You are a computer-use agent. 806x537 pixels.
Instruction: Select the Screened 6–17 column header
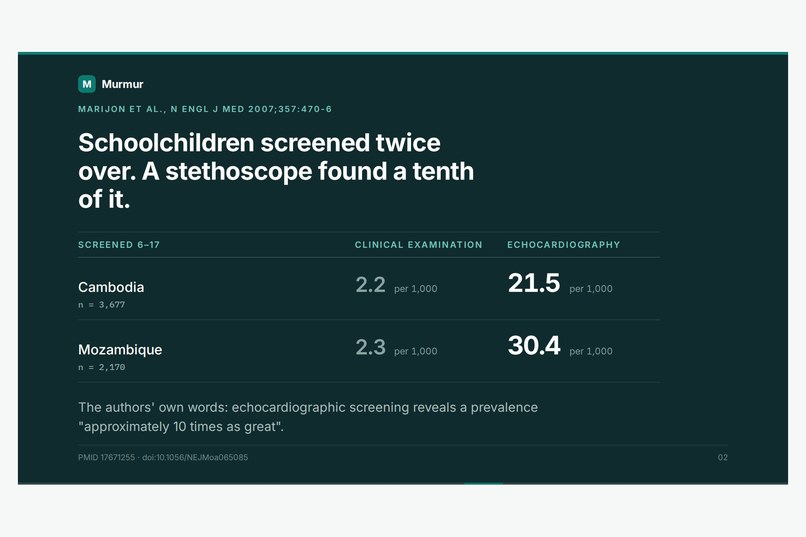119,245
